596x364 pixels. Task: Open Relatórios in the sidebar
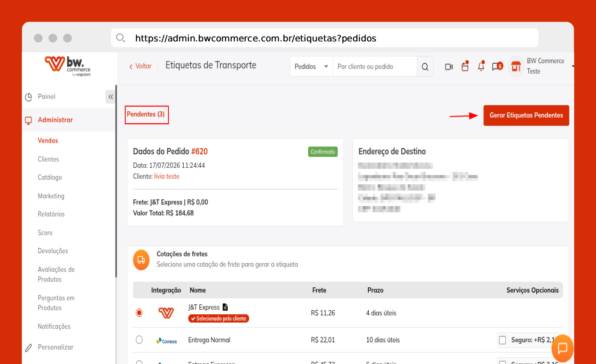(51, 214)
